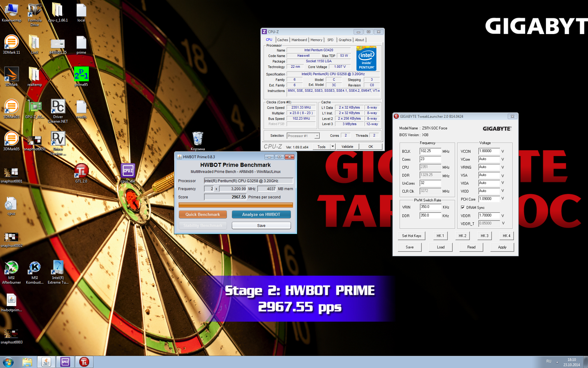588x368 pixels.
Task: Click the RU language indicator in tray
Action: pyautogui.click(x=548, y=361)
